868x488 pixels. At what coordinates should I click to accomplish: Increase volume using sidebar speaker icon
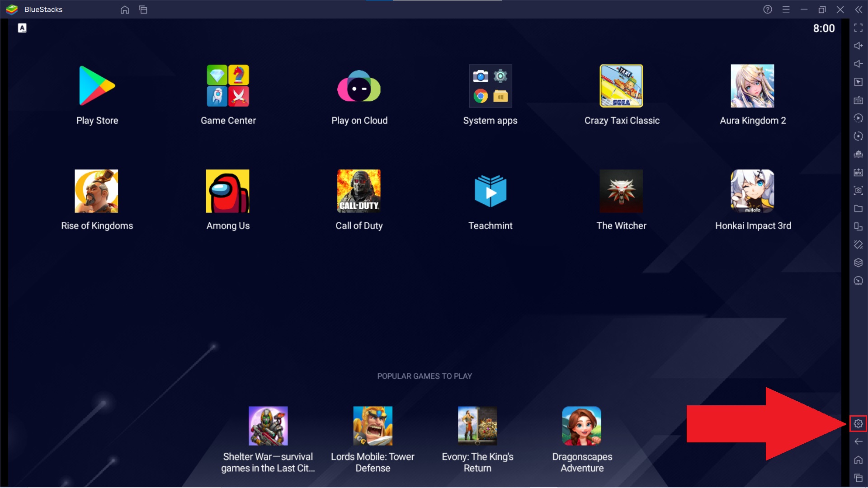click(x=858, y=46)
